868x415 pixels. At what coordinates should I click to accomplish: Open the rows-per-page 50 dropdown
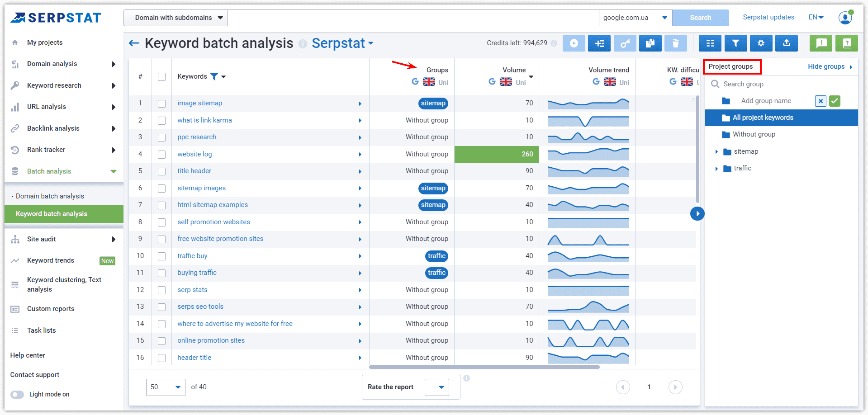166,387
